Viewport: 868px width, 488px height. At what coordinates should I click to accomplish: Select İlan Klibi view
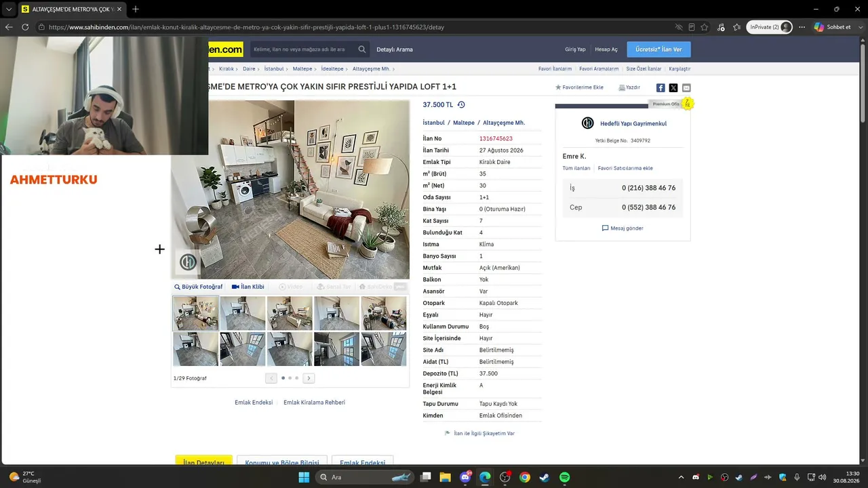(x=248, y=287)
